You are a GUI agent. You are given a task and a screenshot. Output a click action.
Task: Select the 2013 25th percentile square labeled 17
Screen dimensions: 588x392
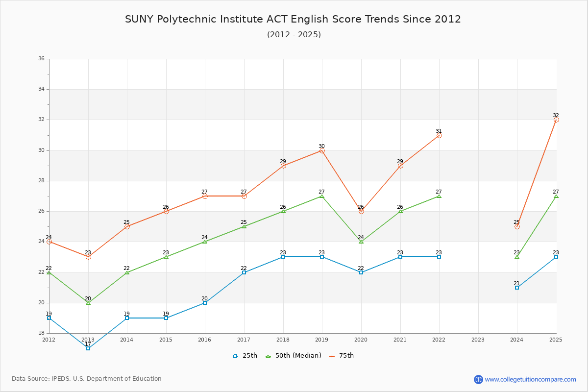[88, 348]
